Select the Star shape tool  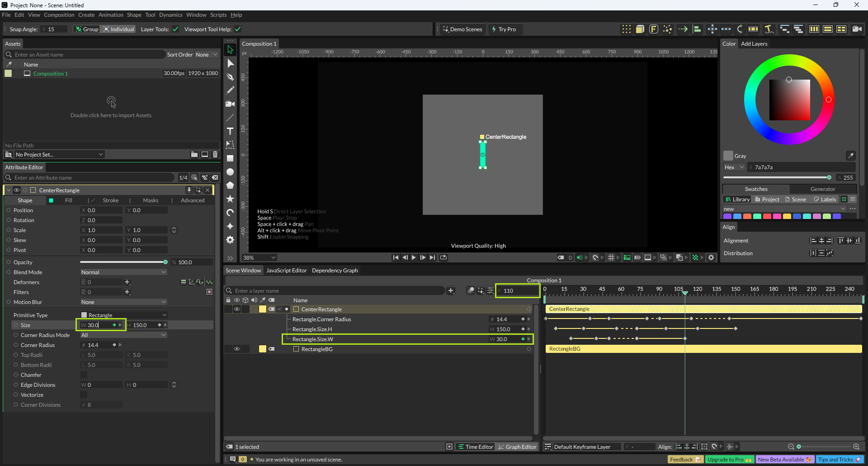coord(230,199)
